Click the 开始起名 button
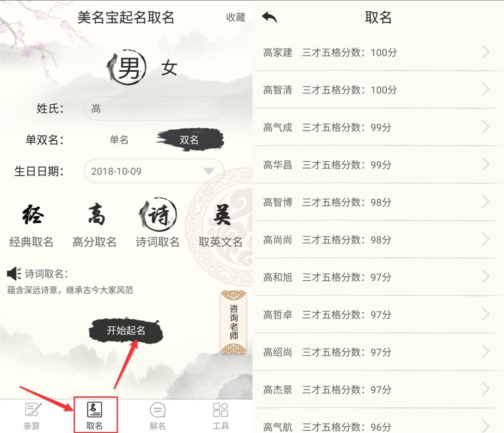This screenshot has width=504, height=433. pos(126,331)
